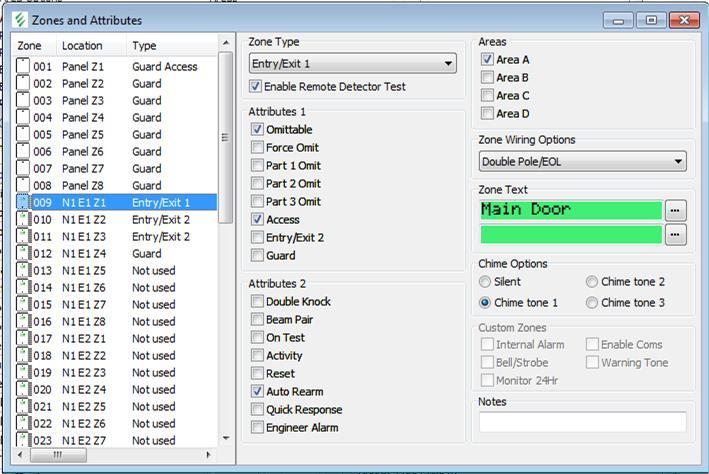Check the Area B checkbox
Screen dimensions: 709x474
(487, 78)
